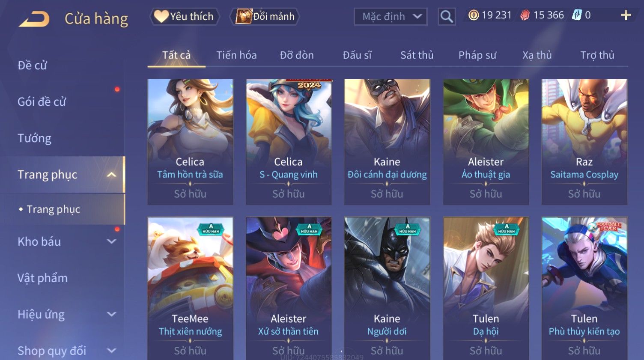Expand the Shop quy đổi section
644x360 pixels.
click(x=111, y=351)
